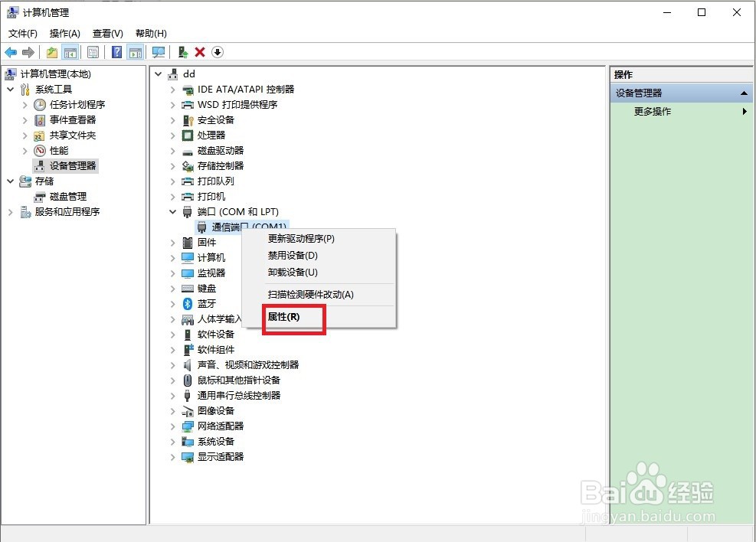Collapse the 系统工具 tree node
This screenshot has height=542, width=756.
click(x=11, y=90)
